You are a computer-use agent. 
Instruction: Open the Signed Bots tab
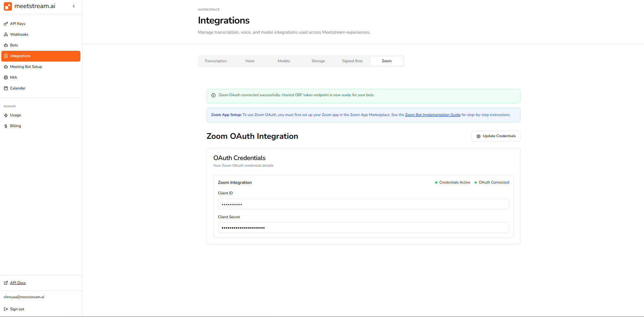pyautogui.click(x=352, y=61)
